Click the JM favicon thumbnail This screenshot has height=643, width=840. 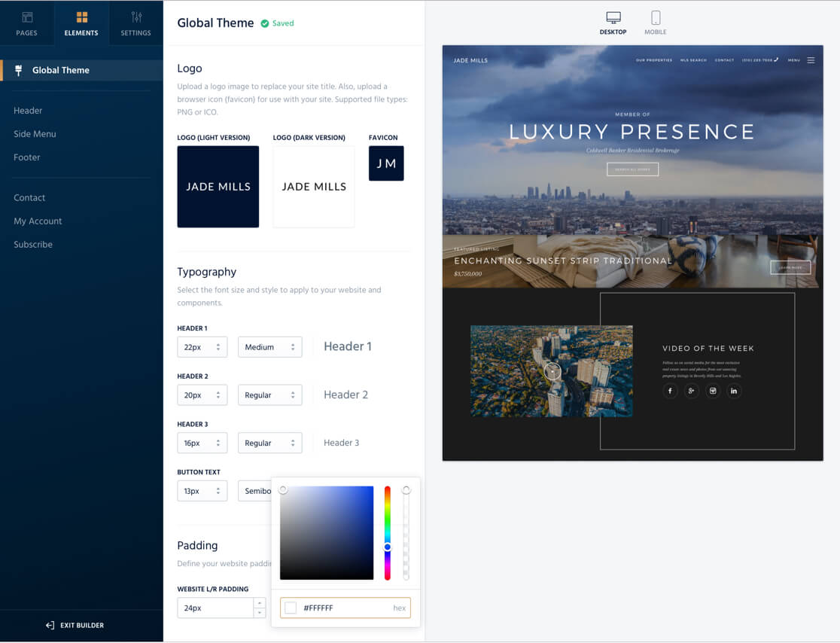[386, 163]
